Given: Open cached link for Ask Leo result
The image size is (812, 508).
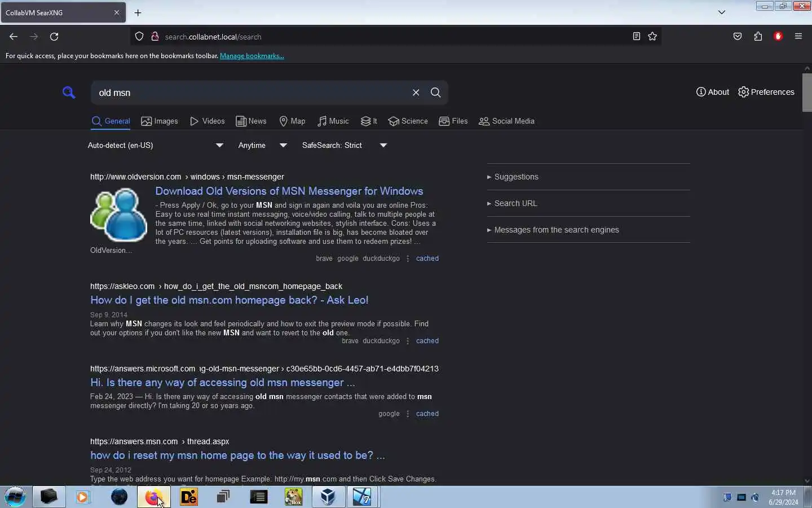Looking at the screenshot, I should 427,341.
